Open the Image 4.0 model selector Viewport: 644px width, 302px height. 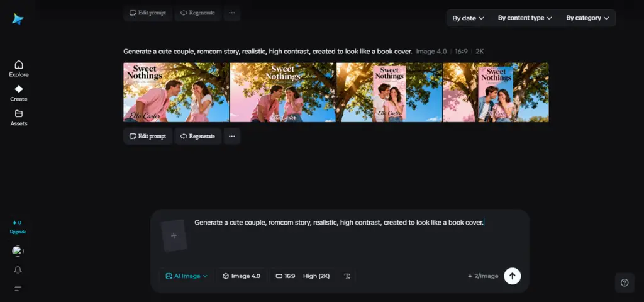pyautogui.click(x=241, y=276)
